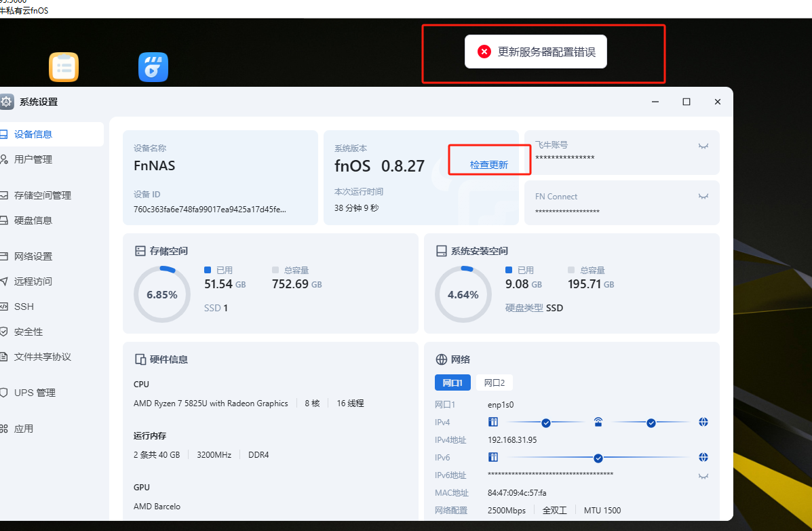812x531 pixels.
Task: Click the IPv6 connection check mark
Action: (598, 458)
